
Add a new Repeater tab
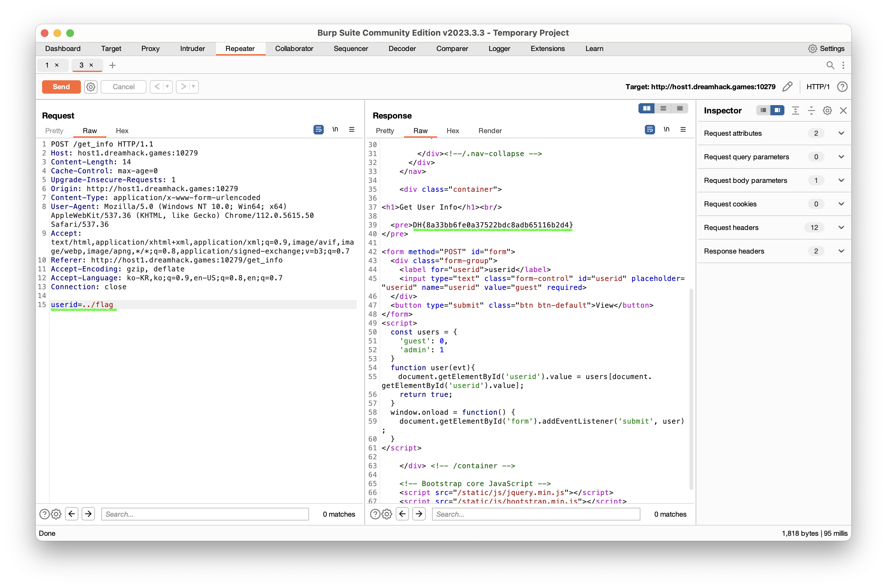pos(112,65)
